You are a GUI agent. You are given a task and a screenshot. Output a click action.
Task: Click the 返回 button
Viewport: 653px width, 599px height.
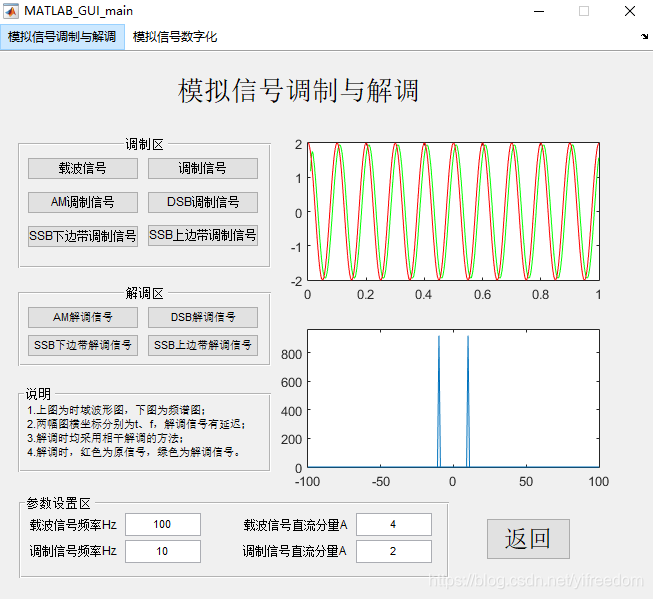[x=528, y=539]
